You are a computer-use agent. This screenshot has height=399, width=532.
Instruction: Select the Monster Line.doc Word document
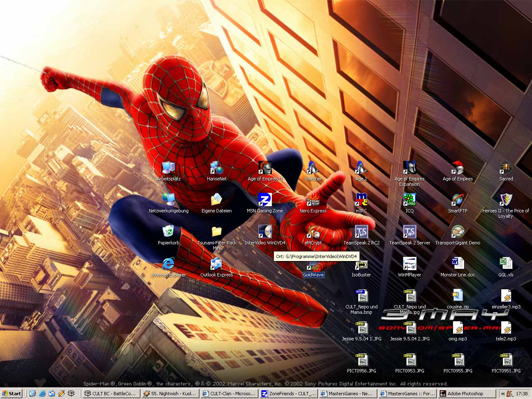tap(458, 267)
